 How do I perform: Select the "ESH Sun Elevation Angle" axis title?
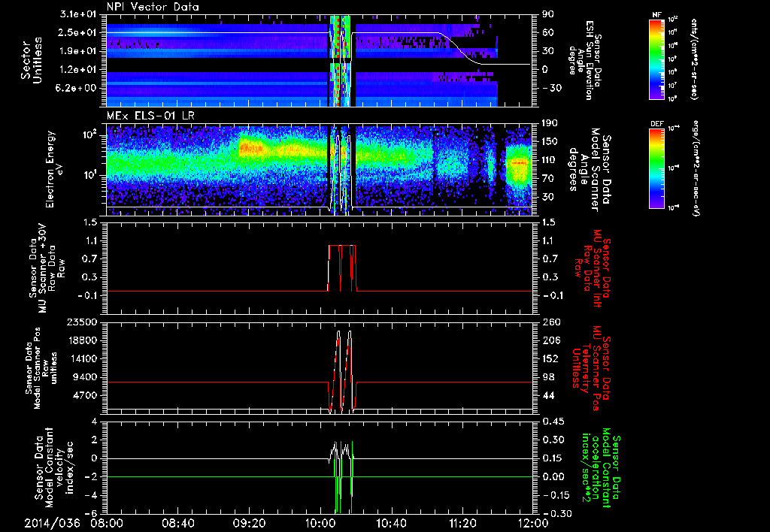point(584,60)
